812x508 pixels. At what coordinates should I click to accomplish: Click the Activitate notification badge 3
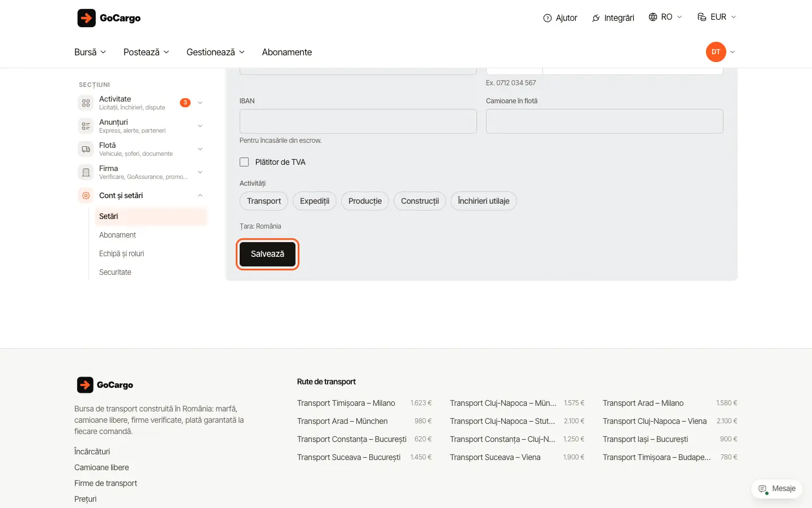185,103
